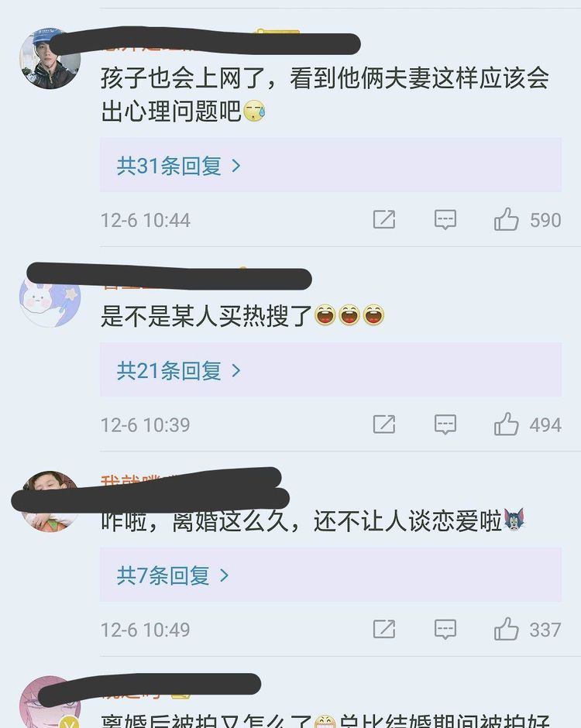Expand the 共31条回复 thread

(x=331, y=165)
